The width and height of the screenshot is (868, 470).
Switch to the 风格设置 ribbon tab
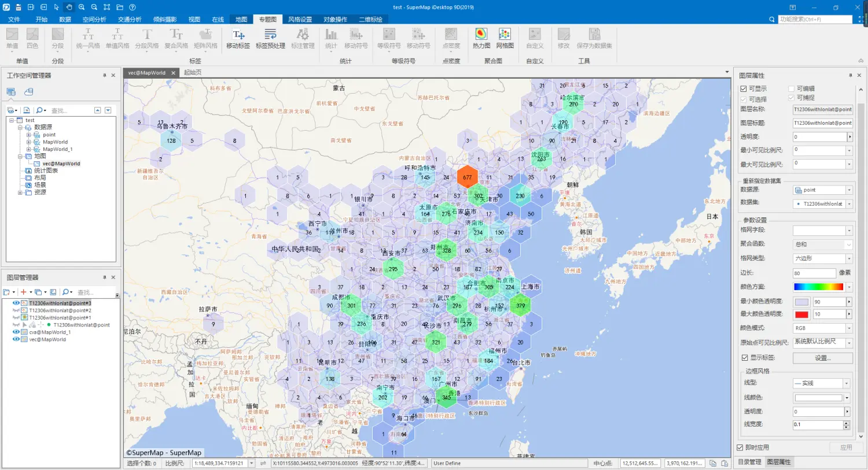coord(300,19)
